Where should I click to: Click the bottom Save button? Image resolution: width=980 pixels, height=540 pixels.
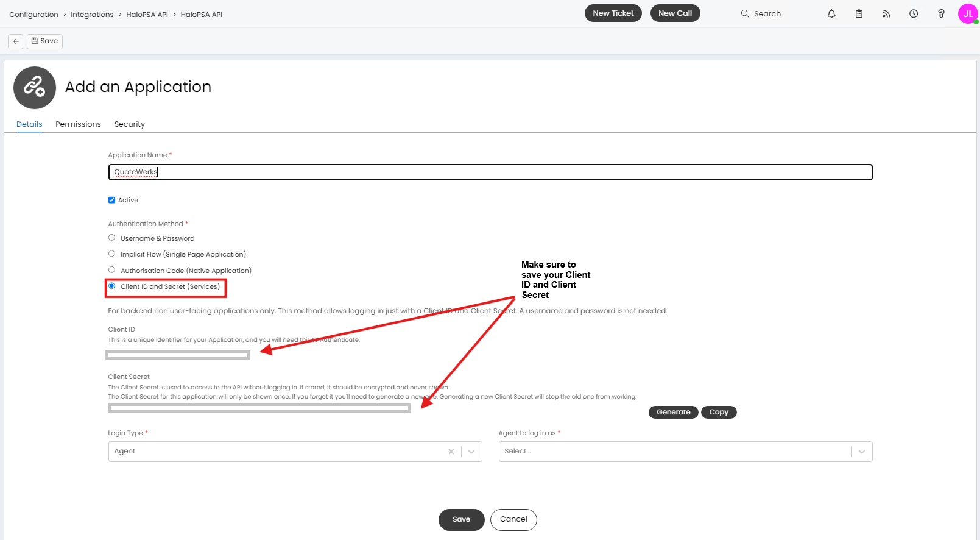tap(462, 520)
